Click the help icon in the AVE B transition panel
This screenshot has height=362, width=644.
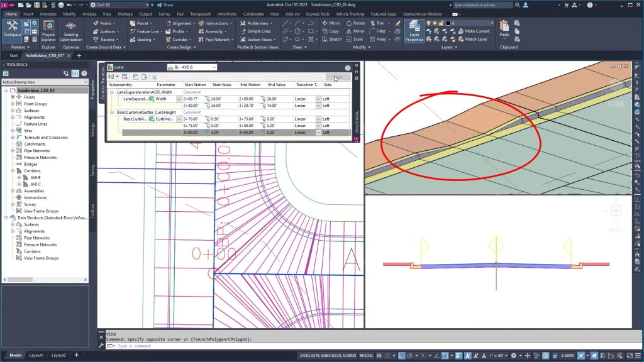coord(347,68)
